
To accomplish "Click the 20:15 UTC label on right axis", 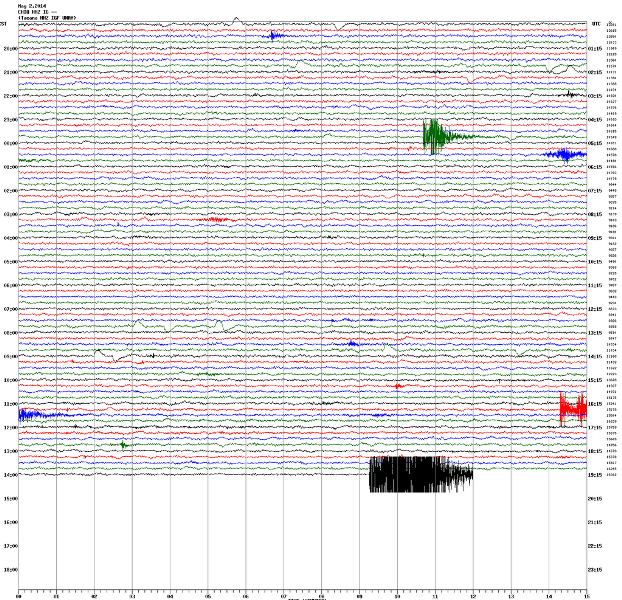I will [594, 499].
